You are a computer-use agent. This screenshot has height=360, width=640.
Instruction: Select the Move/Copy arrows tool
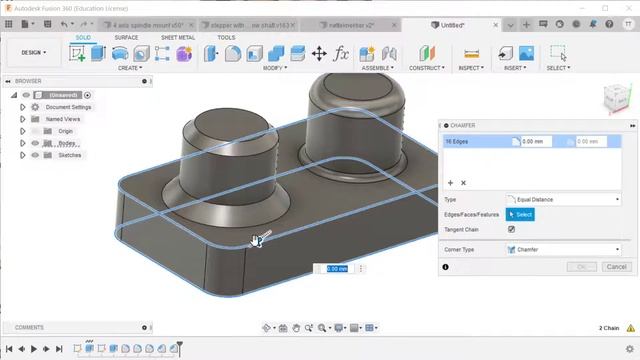319,53
